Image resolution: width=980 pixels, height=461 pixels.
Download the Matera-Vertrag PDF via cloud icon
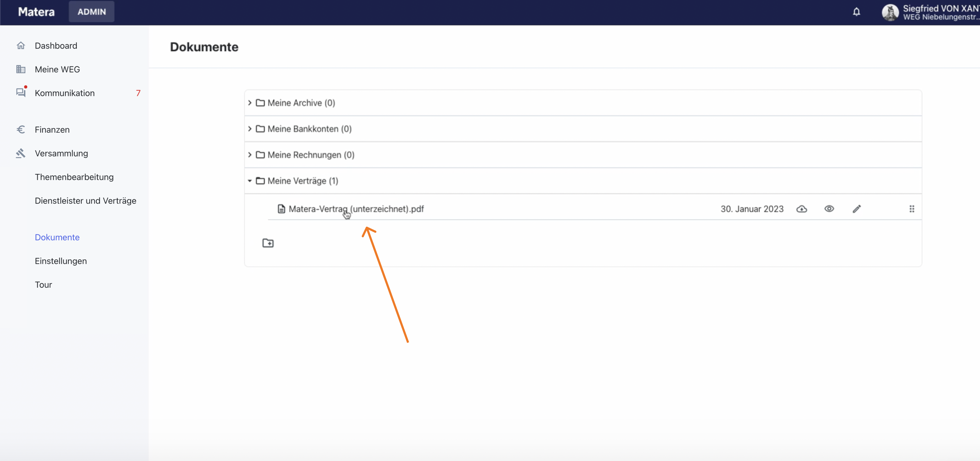(801, 209)
